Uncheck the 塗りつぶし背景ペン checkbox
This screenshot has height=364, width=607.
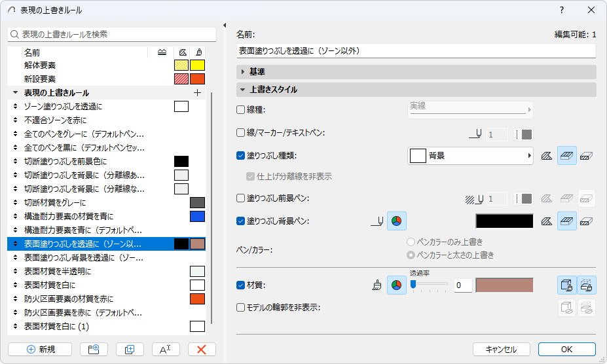tap(240, 221)
